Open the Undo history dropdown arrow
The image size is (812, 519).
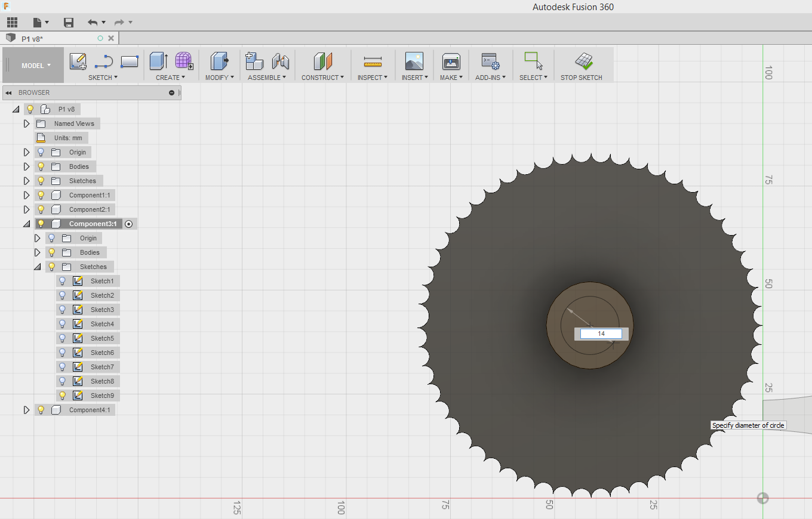pyautogui.click(x=103, y=23)
